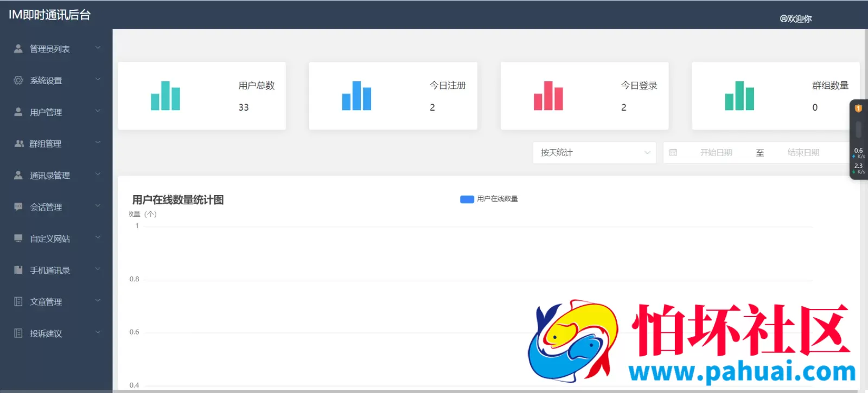Click the 0.6 y-axis label
The image size is (868, 393).
[x=134, y=332]
